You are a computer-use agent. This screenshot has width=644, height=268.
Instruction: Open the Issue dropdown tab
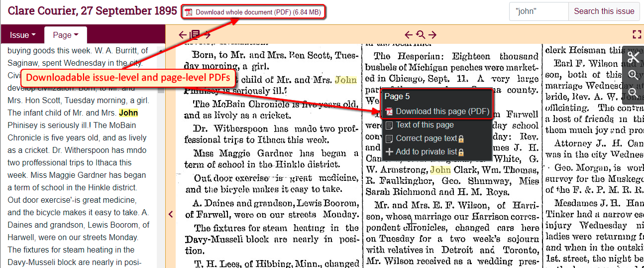[x=23, y=35]
